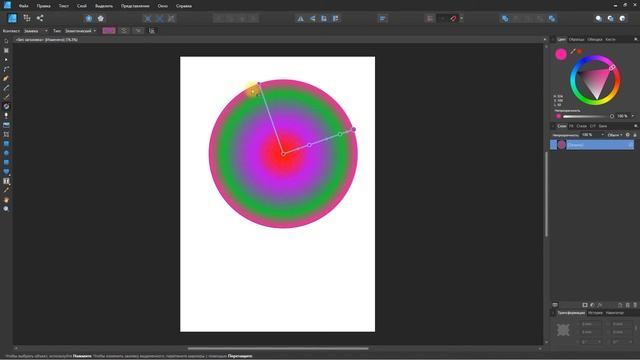The width and height of the screenshot is (640, 360).
Task: Select the Move tool at top of toolbox
Action: [x=6, y=41]
